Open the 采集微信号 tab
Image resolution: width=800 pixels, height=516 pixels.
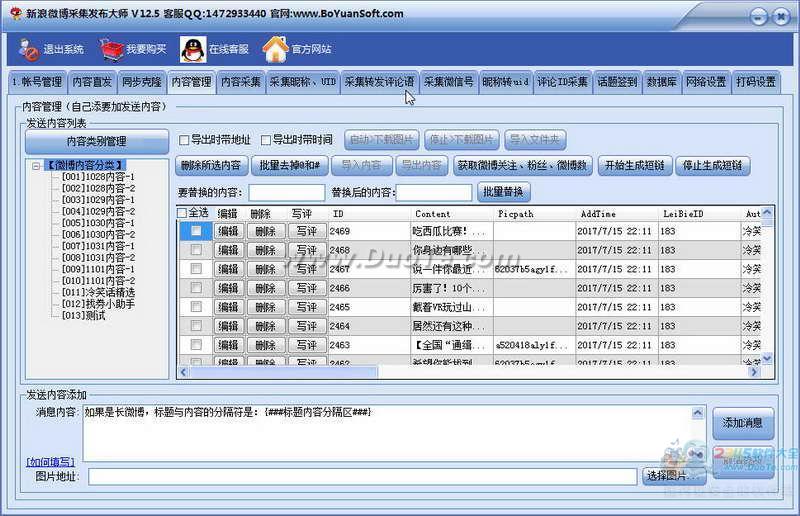coord(449,82)
